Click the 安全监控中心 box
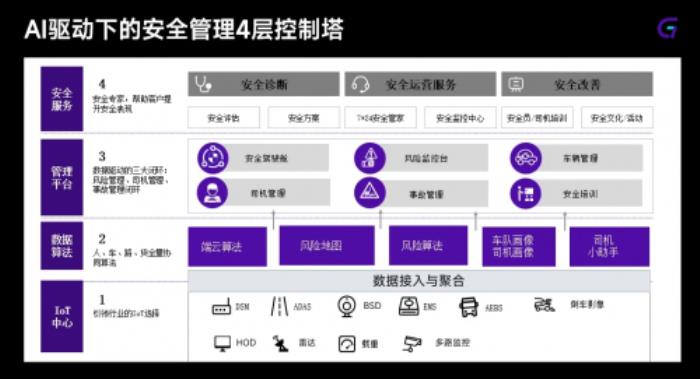Viewport: 700px width, 379px height. pyautogui.click(x=460, y=118)
